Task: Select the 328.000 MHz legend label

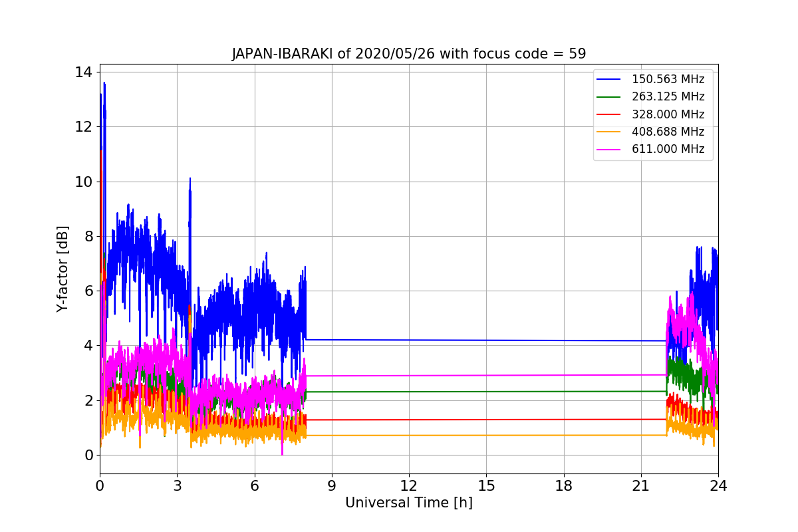Action: 668,114
